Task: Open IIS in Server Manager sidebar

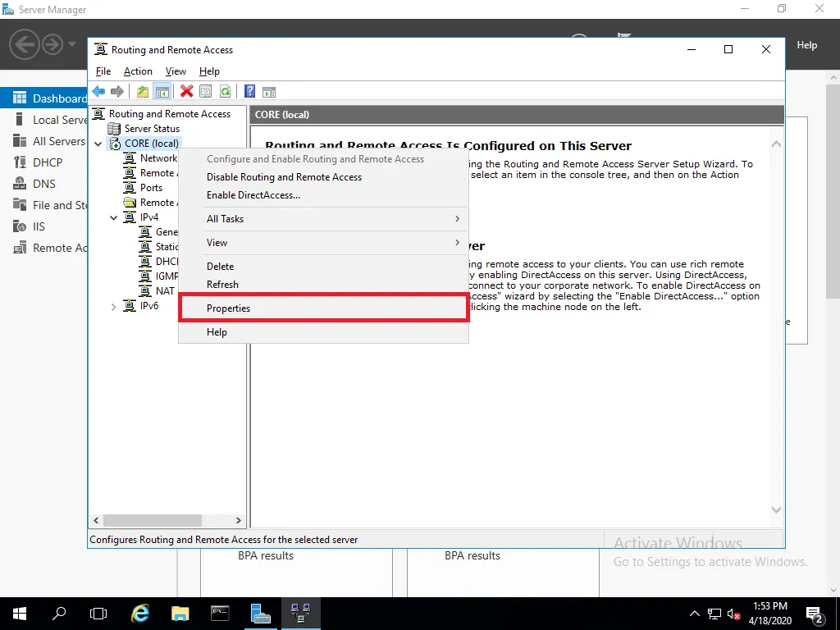Action: pyautogui.click(x=44, y=226)
